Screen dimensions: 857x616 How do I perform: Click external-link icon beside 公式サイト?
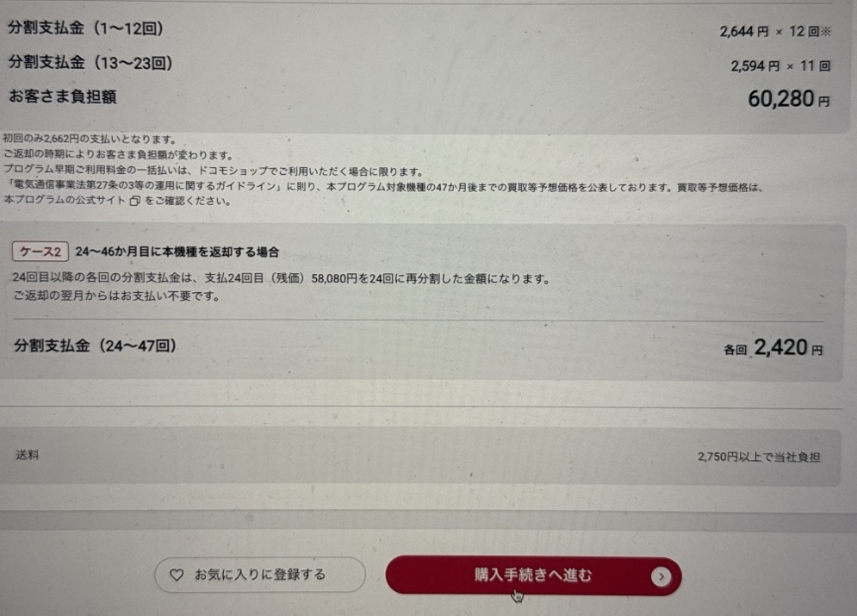135,201
